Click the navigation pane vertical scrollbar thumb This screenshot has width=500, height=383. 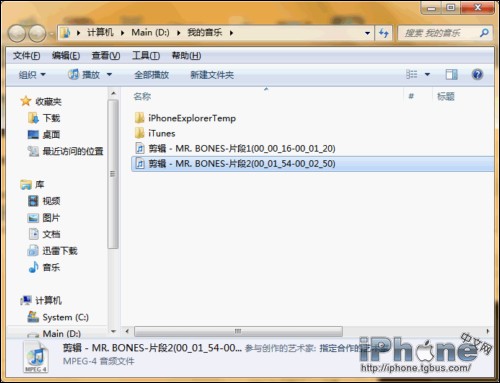(113, 174)
